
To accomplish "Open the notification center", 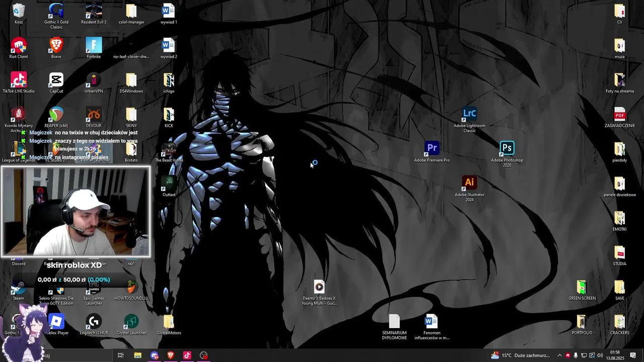I will [633, 355].
